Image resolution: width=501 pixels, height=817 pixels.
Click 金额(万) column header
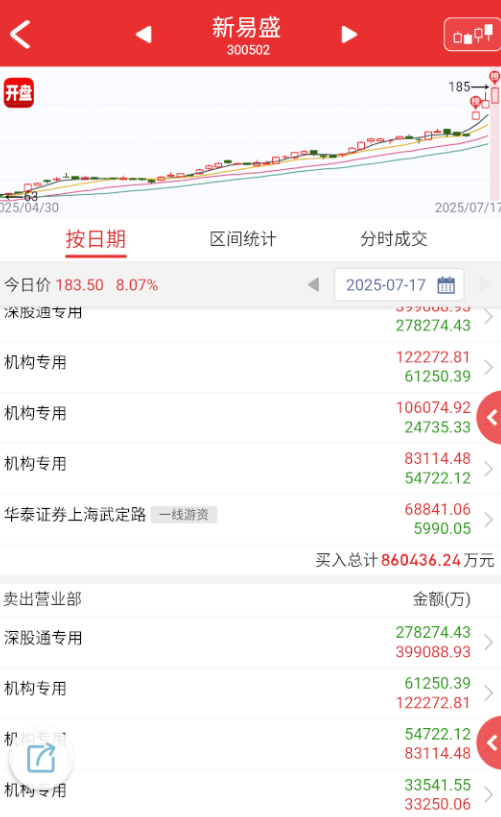click(442, 599)
